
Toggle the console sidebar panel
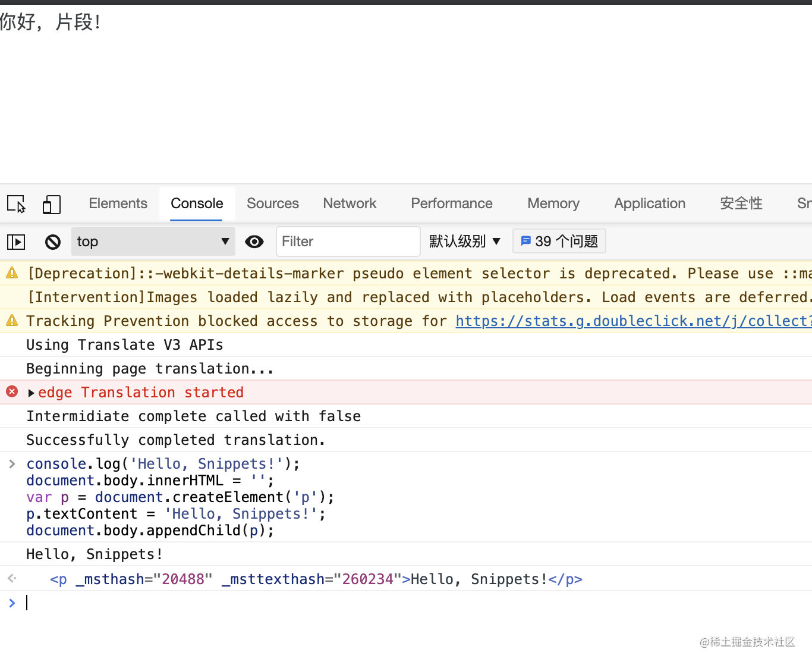(x=16, y=241)
